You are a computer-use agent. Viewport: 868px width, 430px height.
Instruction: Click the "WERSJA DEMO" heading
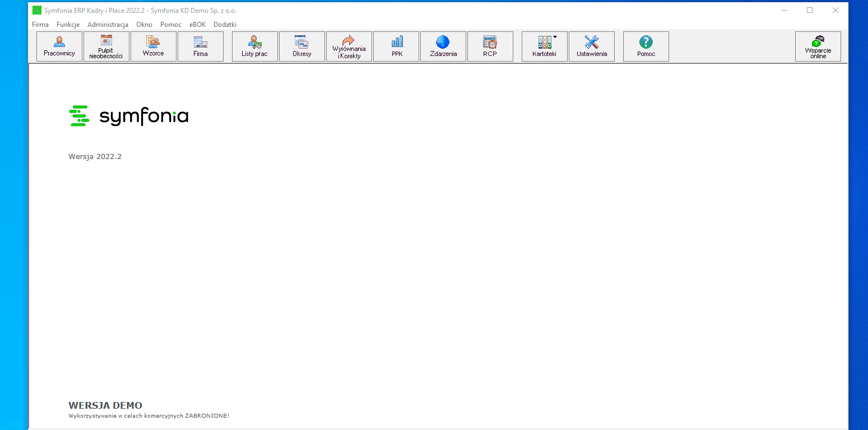tap(105, 405)
